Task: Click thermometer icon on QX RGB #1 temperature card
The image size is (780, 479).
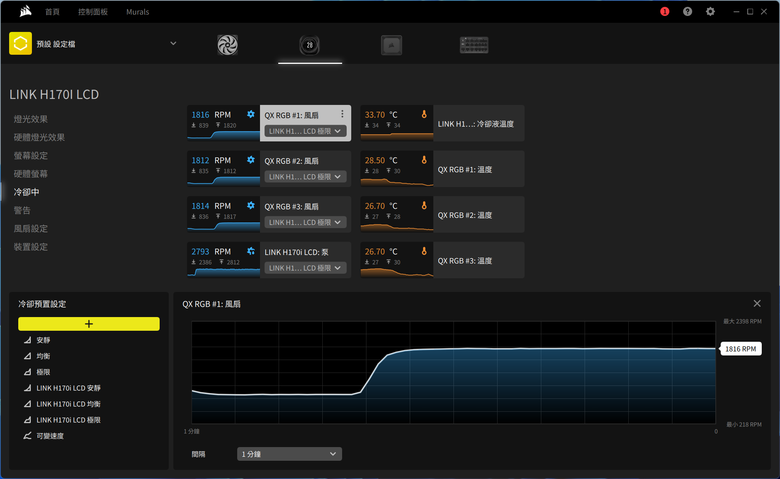Action: tap(424, 160)
